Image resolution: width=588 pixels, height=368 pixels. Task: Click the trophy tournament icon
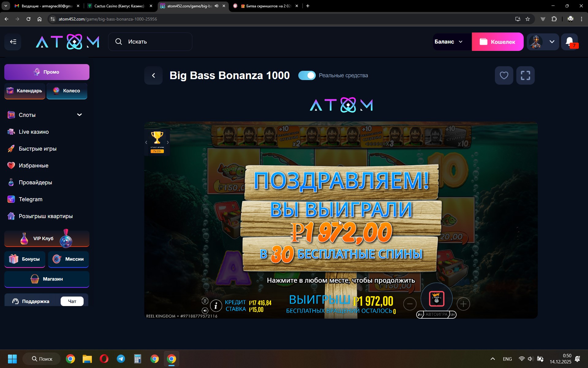click(x=157, y=138)
